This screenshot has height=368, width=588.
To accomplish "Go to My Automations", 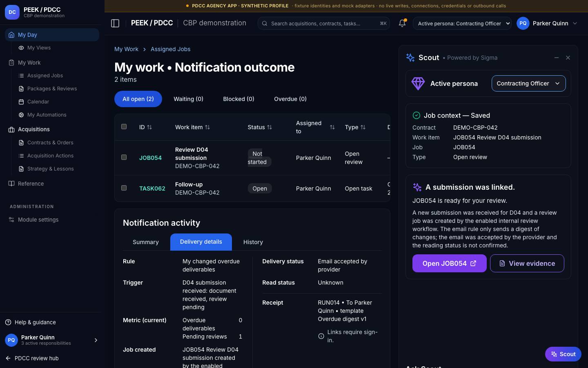I will (47, 115).
